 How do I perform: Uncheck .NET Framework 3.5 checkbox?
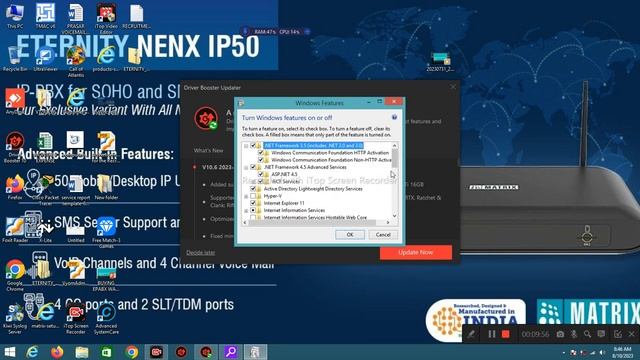pyautogui.click(x=253, y=145)
